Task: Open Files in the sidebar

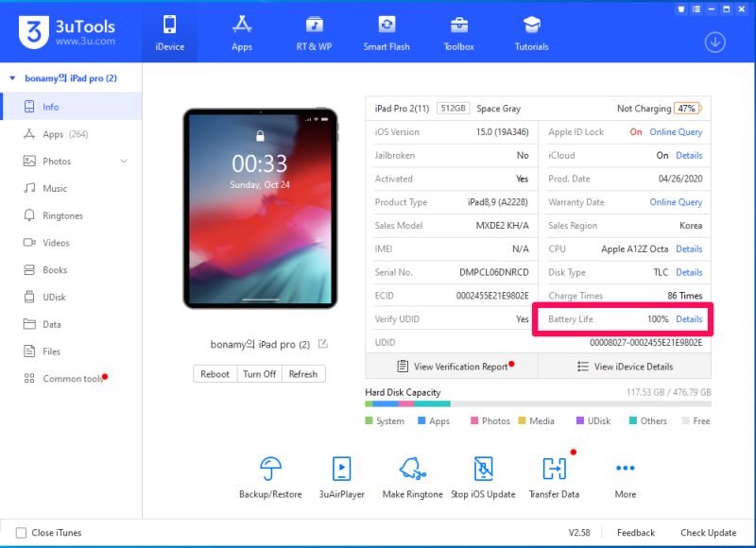Action: 72,351
